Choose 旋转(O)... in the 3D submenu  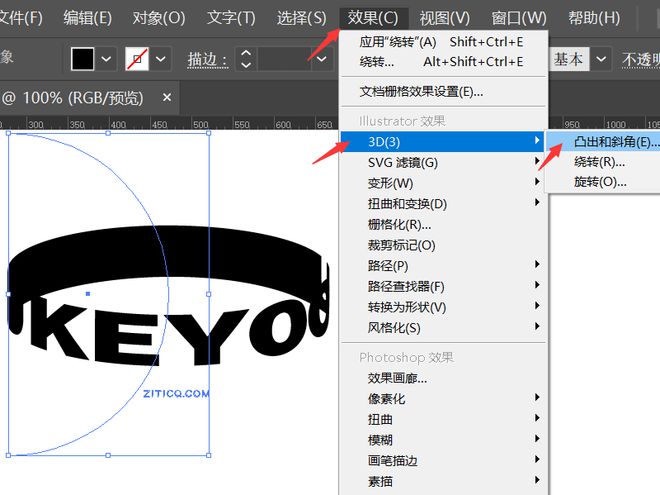click(600, 182)
